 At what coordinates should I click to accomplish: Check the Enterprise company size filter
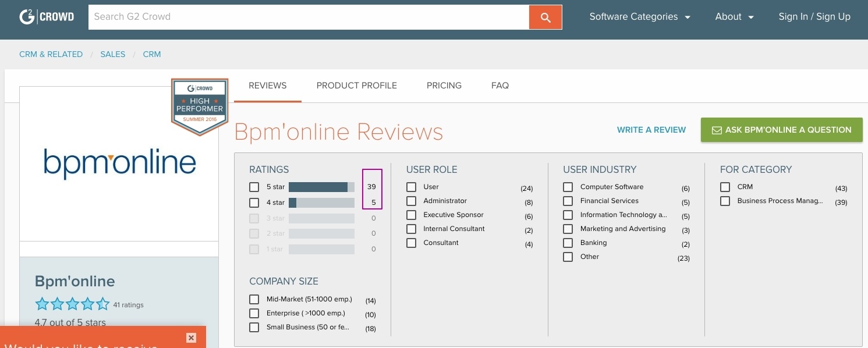(254, 313)
